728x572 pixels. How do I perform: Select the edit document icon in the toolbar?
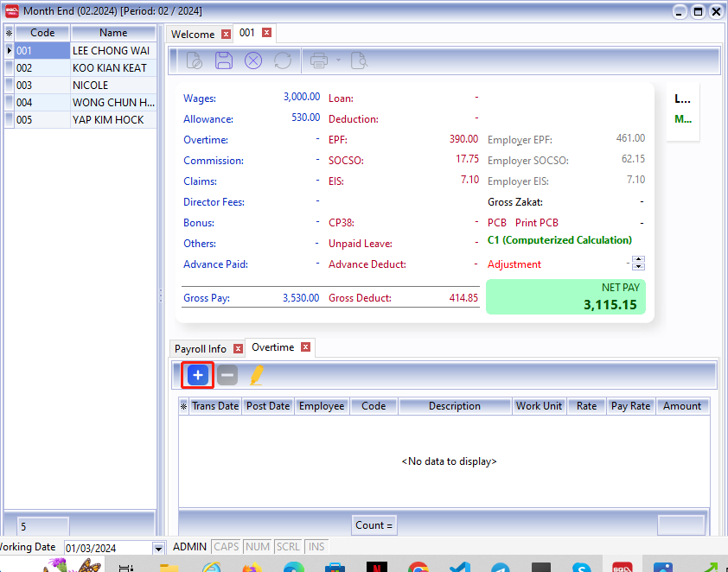195,60
